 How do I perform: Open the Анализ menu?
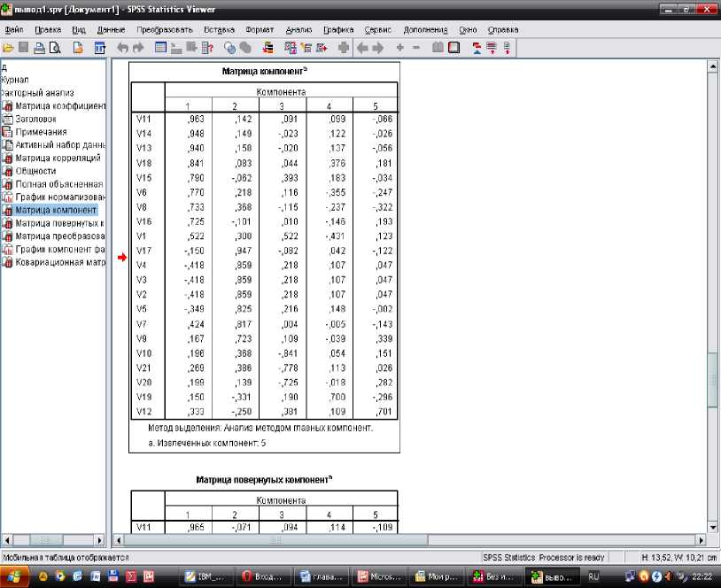pos(298,29)
